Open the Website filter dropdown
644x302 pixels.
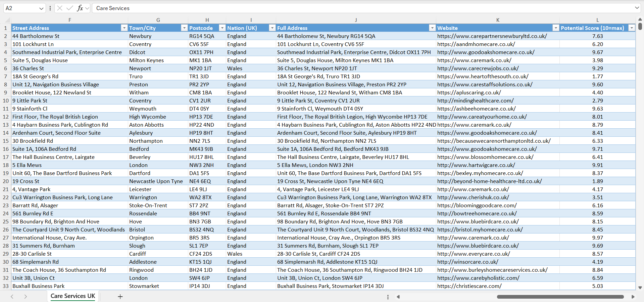click(556, 28)
